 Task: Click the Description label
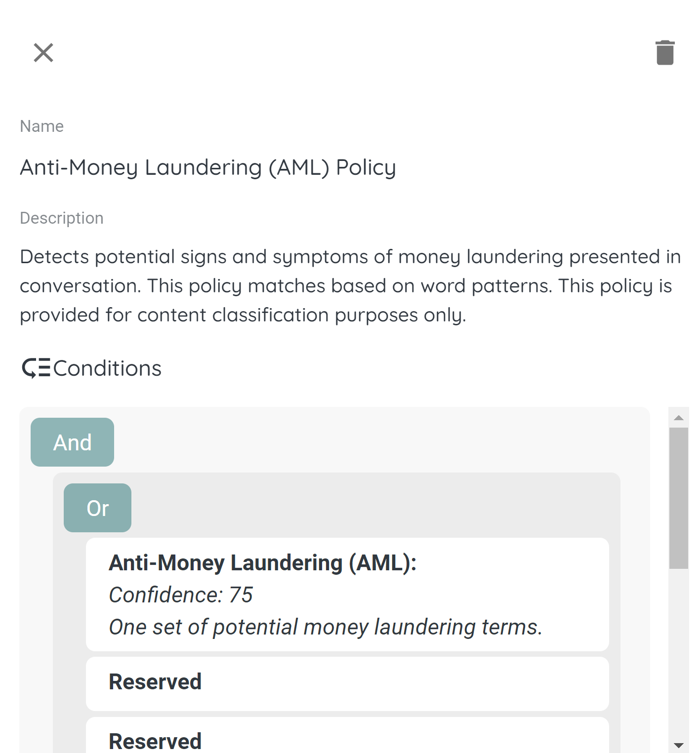pos(62,218)
